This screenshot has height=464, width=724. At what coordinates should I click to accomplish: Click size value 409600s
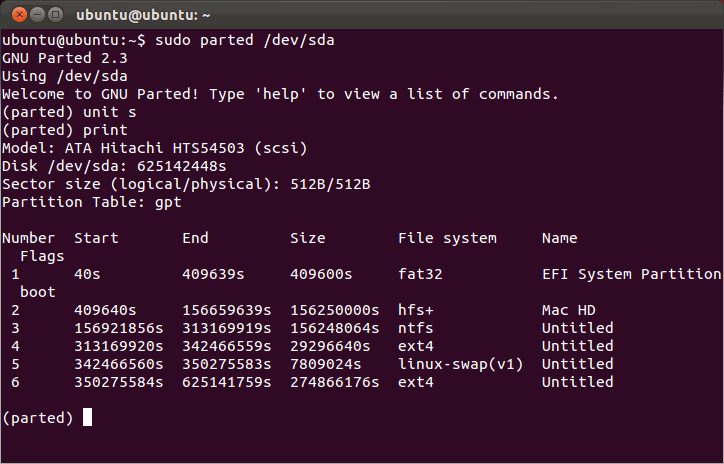[321, 274]
